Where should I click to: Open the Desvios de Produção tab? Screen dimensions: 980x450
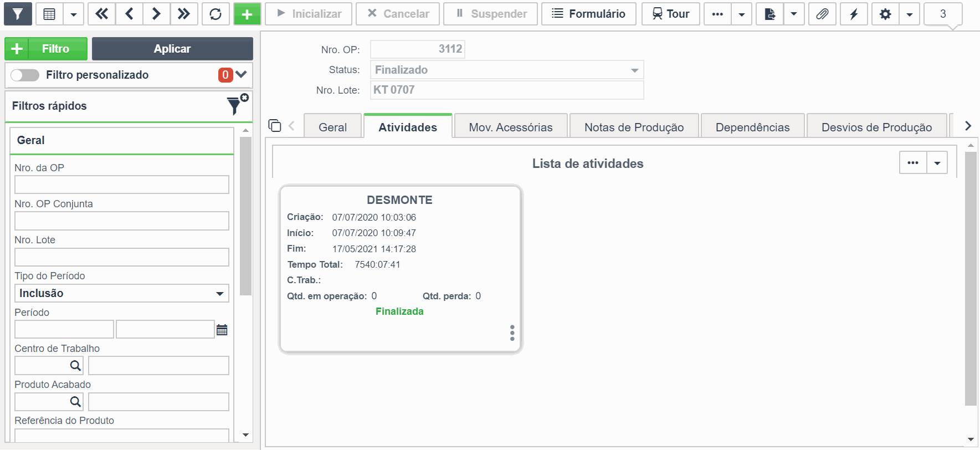877,127
